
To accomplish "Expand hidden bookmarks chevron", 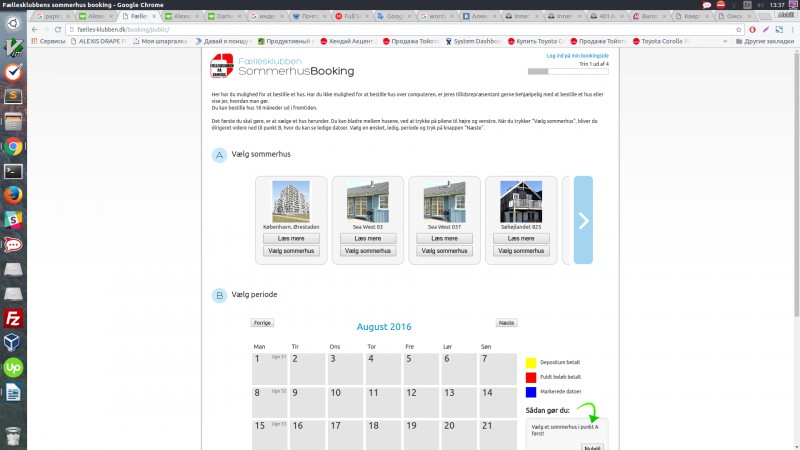I will [x=725, y=41].
